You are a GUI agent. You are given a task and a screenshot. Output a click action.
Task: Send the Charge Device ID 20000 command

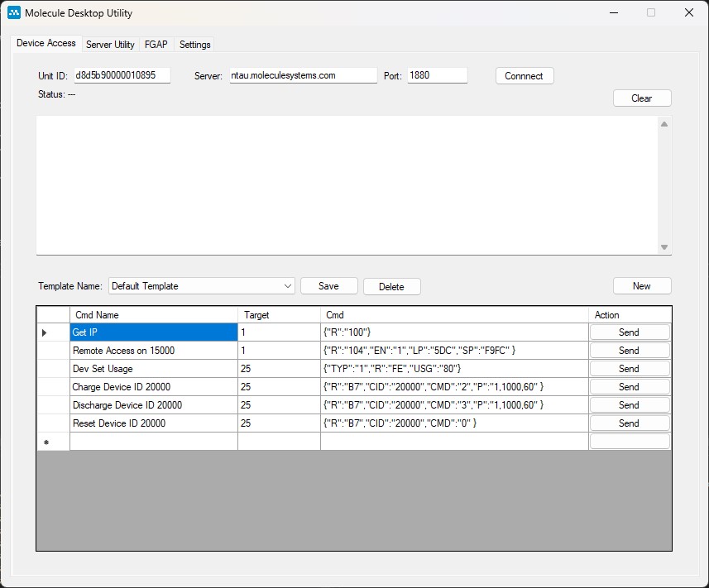click(629, 386)
